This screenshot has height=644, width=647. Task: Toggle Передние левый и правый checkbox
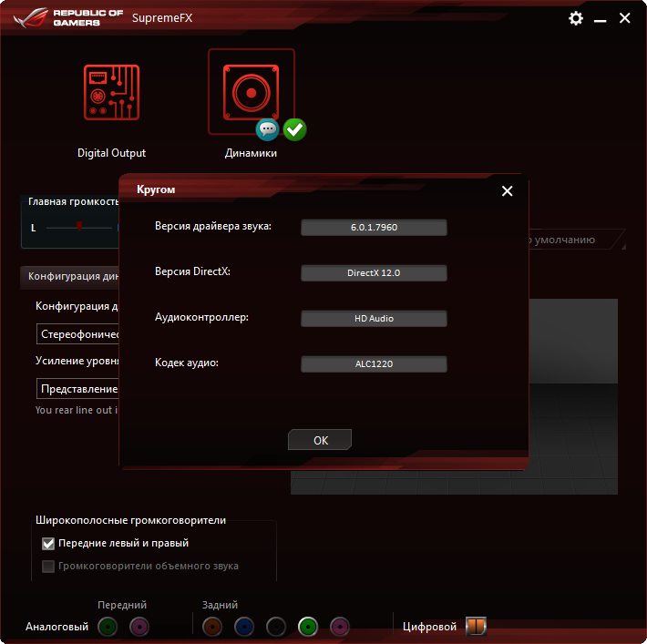(48, 543)
